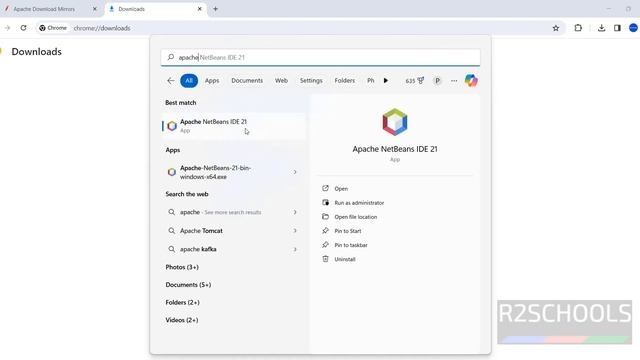Show Videos (2+) results
This screenshot has height=360, width=640.
click(182, 320)
